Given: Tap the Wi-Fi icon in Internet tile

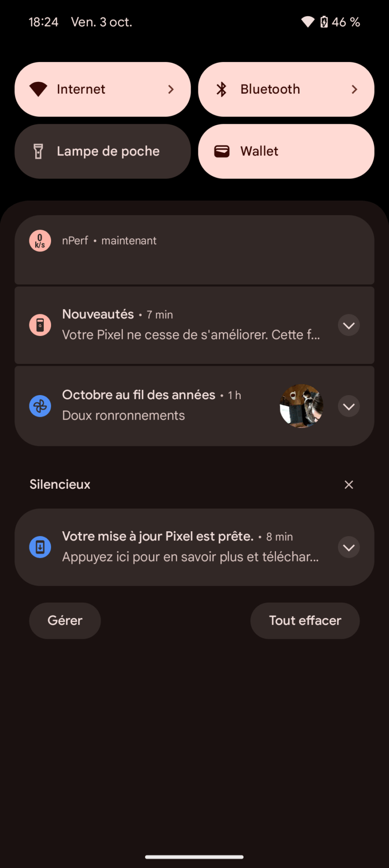Looking at the screenshot, I should point(38,90).
